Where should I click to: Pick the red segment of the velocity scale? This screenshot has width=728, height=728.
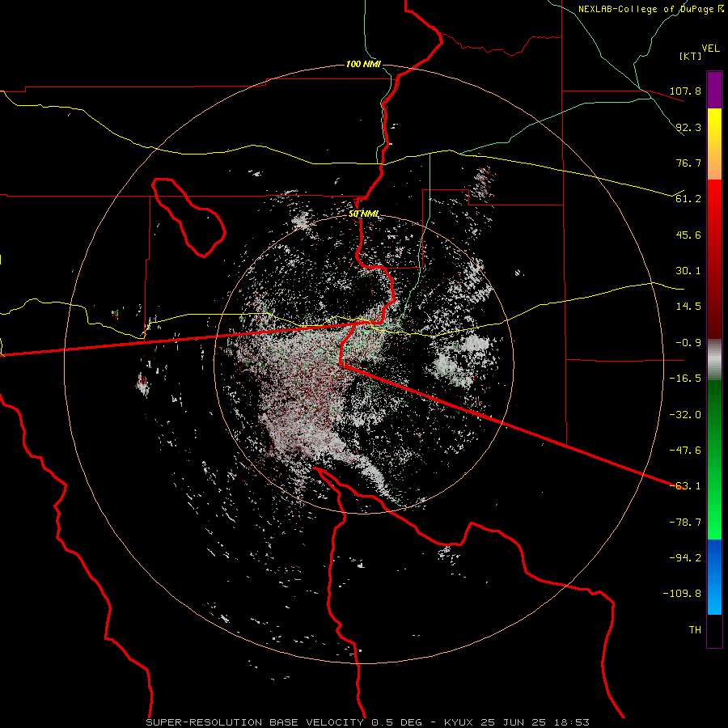(714, 259)
